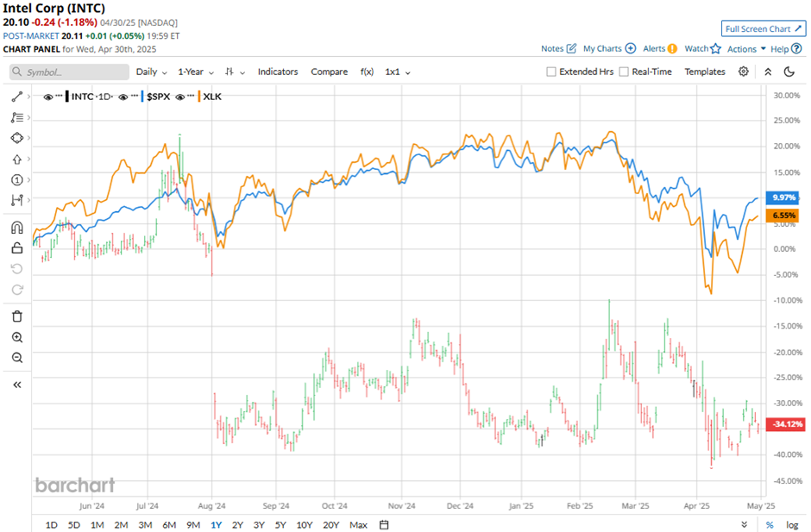Open the bar type selector
Viewport: 811px width, 532px height.
[x=235, y=72]
